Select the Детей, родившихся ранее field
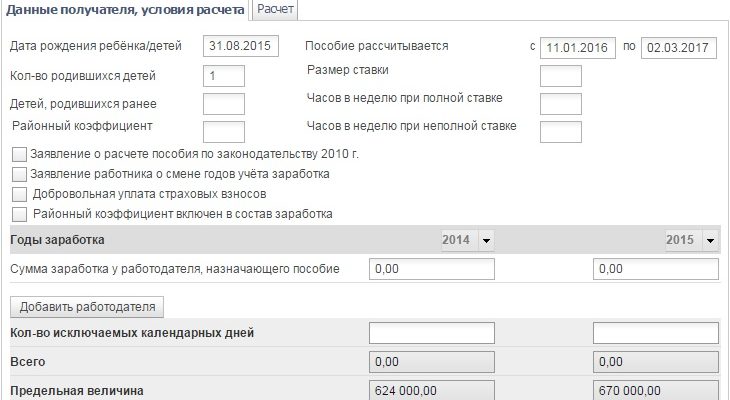Viewport: 730px width, 400px height. click(x=223, y=104)
